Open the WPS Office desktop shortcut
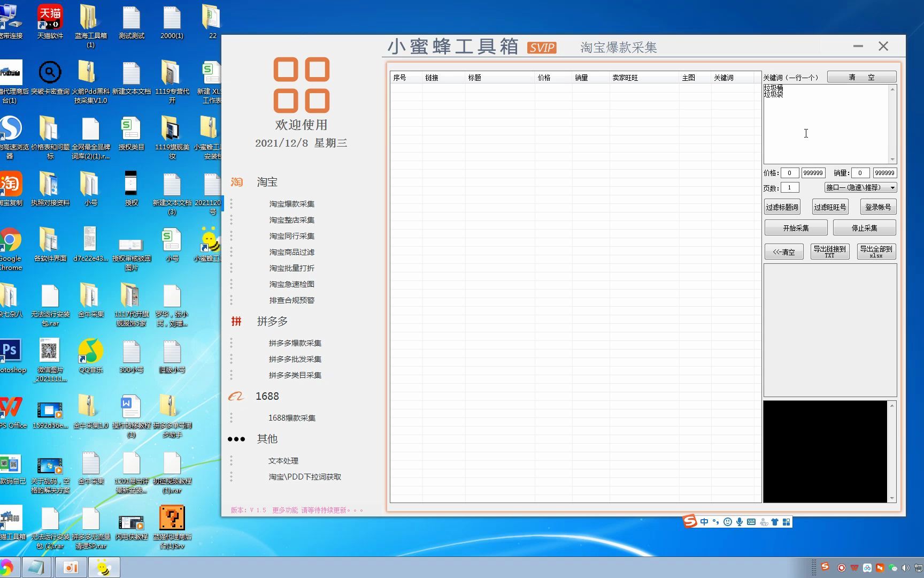The image size is (924, 578). pos(12,412)
